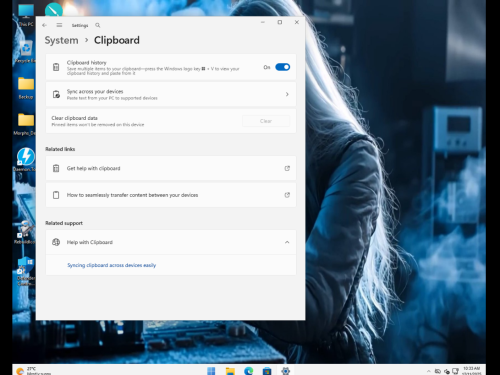Click the taskbar clock showing time and date

tap(471, 371)
